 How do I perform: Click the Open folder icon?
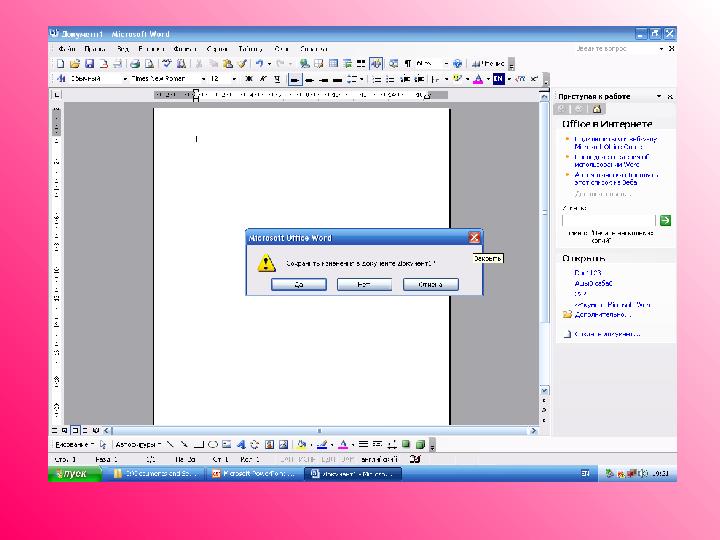[x=75, y=63]
